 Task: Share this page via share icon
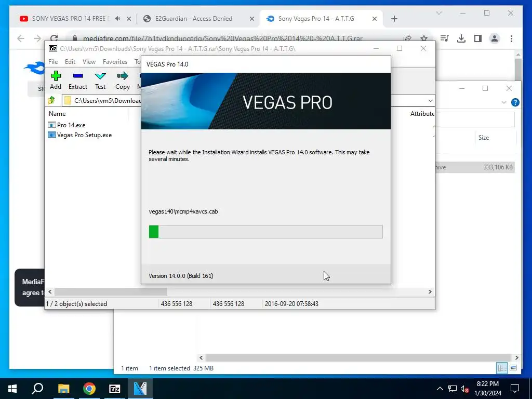(x=407, y=38)
